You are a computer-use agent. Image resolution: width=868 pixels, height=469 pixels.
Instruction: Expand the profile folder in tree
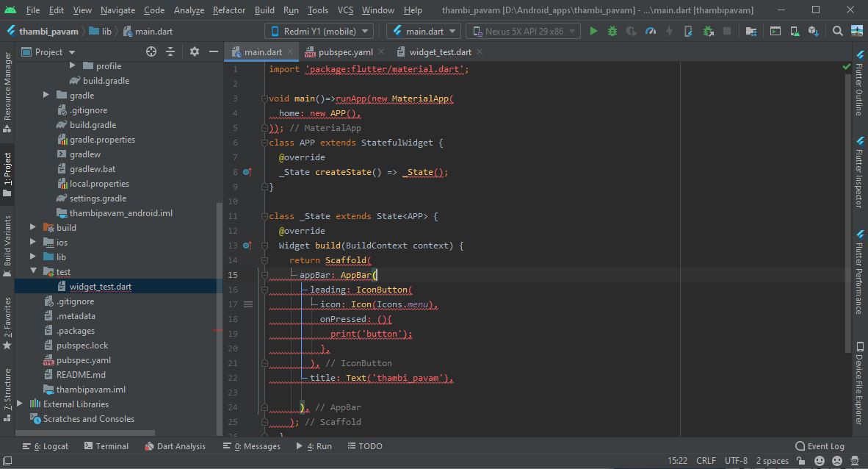click(73, 66)
